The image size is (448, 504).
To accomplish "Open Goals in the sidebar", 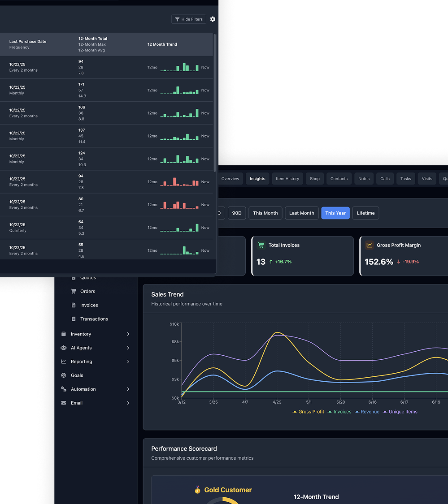I will click(77, 375).
